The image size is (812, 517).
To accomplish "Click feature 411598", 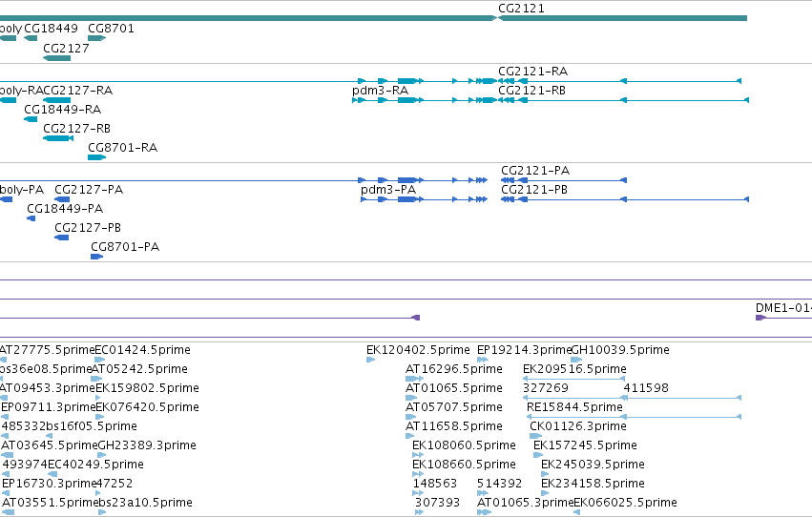I will (x=682, y=398).
